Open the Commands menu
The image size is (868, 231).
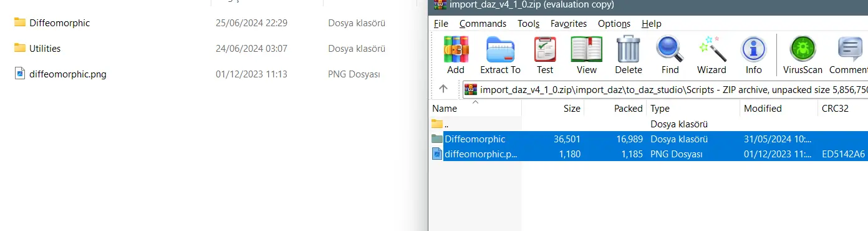click(x=483, y=24)
